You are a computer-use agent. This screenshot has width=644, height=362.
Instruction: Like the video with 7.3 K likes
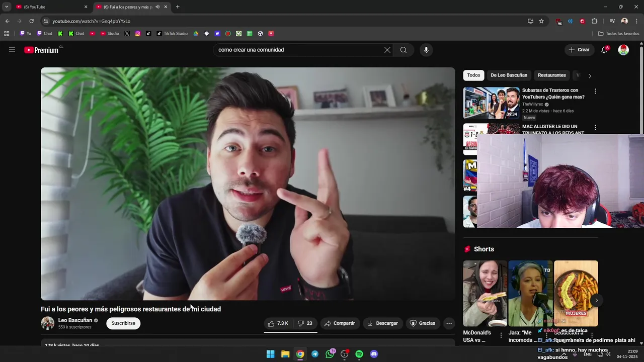point(278,323)
